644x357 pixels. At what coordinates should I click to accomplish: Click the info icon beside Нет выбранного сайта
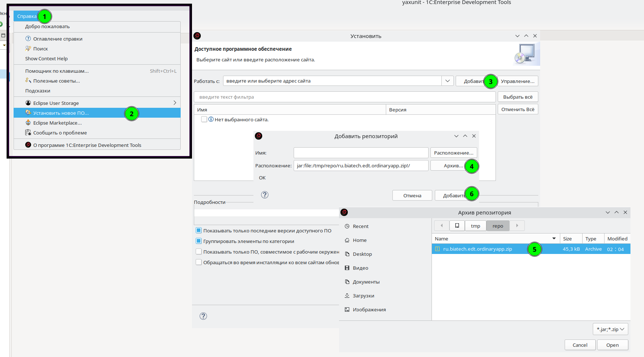click(211, 119)
